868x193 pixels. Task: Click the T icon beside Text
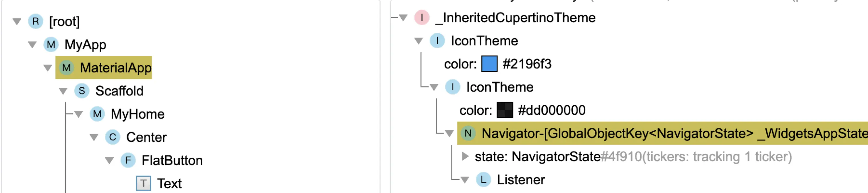tap(143, 184)
